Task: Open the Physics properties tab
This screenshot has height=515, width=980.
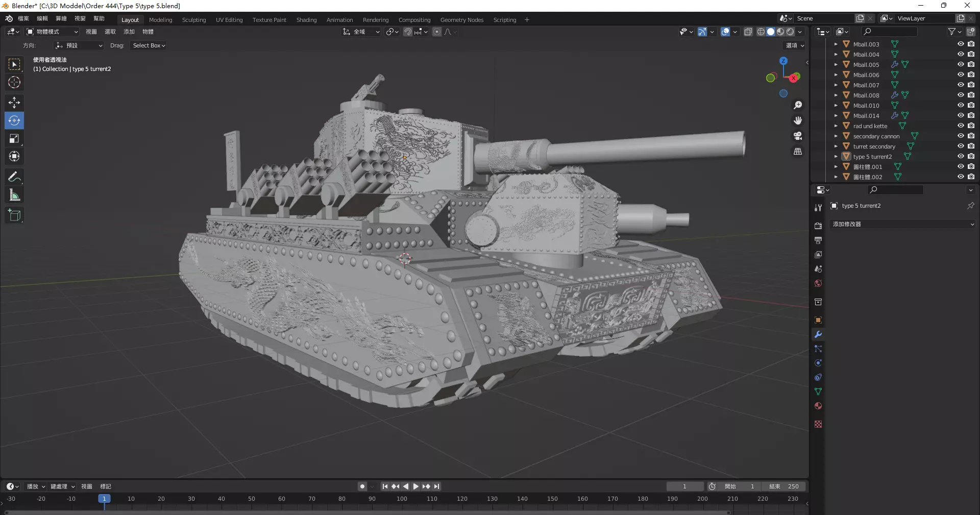Action: point(818,363)
